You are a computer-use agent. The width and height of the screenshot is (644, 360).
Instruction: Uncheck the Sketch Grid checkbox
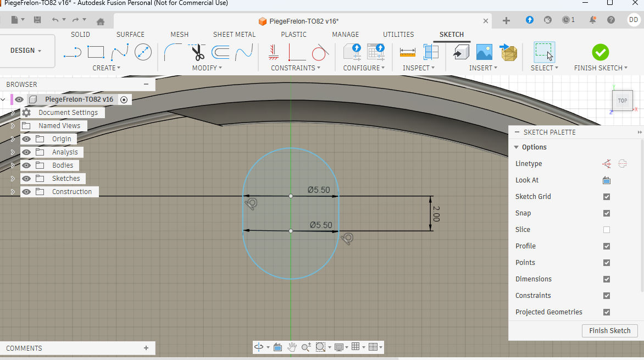[x=607, y=197]
